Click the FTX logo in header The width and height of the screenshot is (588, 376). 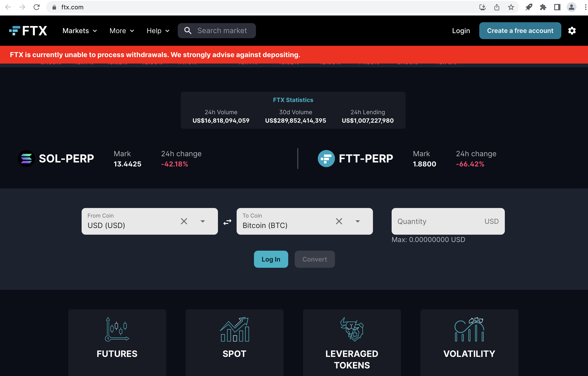pyautogui.click(x=28, y=31)
